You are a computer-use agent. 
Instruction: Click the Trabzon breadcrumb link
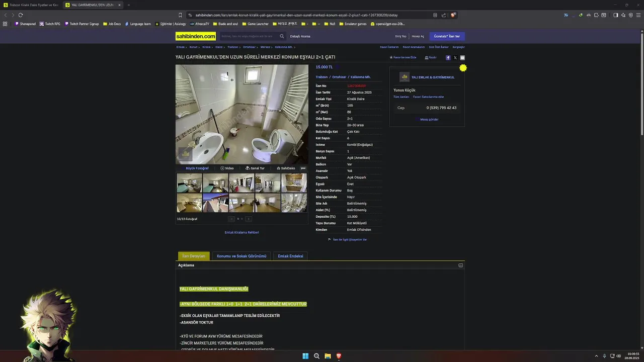pyautogui.click(x=232, y=47)
